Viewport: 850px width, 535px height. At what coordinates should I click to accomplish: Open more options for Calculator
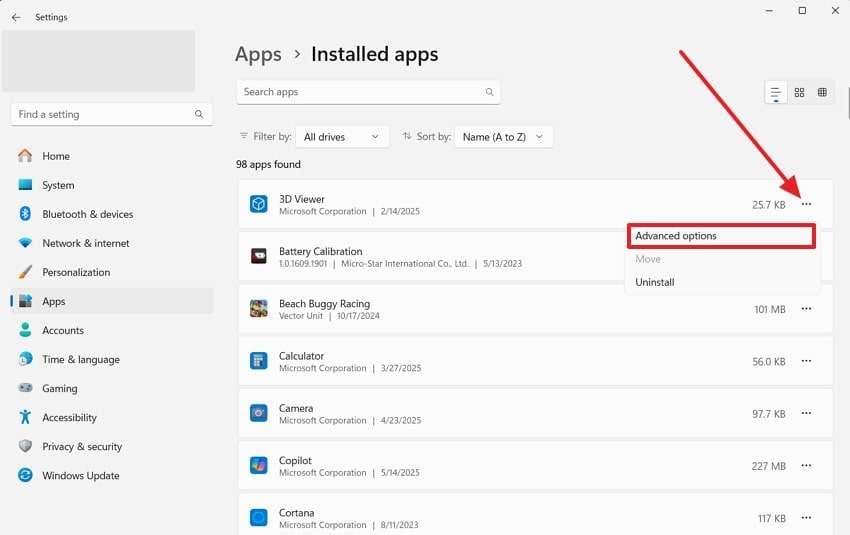click(807, 361)
